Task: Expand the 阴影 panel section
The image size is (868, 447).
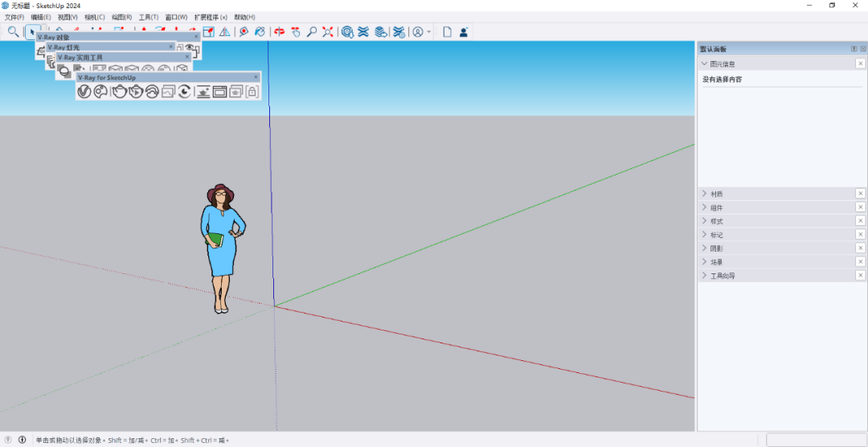Action: click(705, 248)
